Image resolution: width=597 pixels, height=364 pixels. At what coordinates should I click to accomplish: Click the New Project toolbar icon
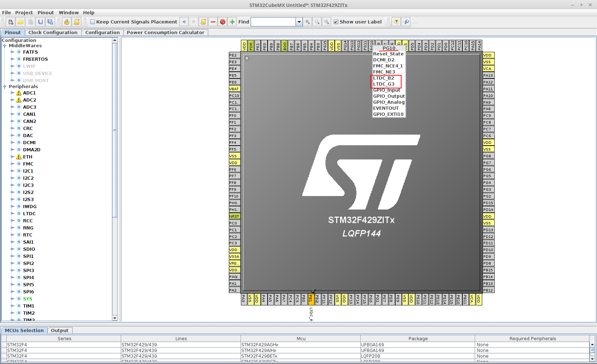[11, 22]
